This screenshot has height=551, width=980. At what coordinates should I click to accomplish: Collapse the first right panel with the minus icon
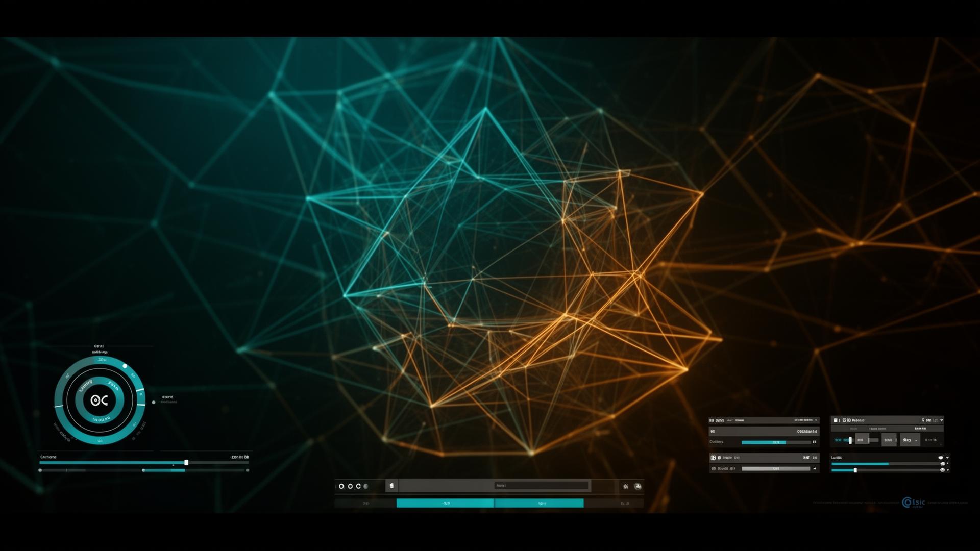point(816,420)
